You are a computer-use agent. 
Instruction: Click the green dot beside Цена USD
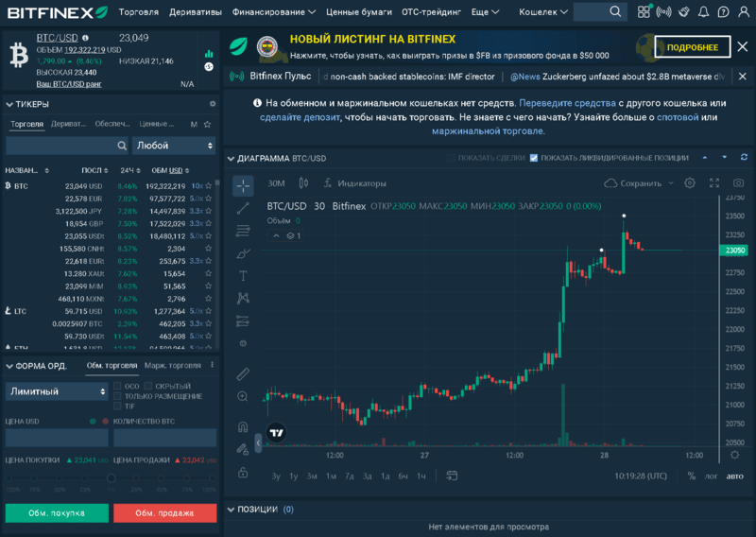[x=93, y=422]
